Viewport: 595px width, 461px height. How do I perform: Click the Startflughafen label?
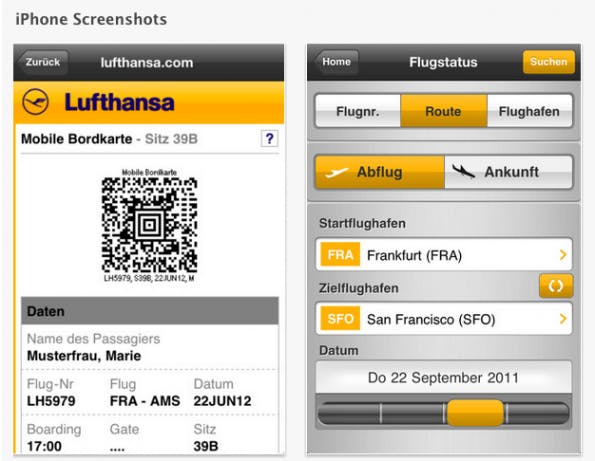pyautogui.click(x=362, y=223)
